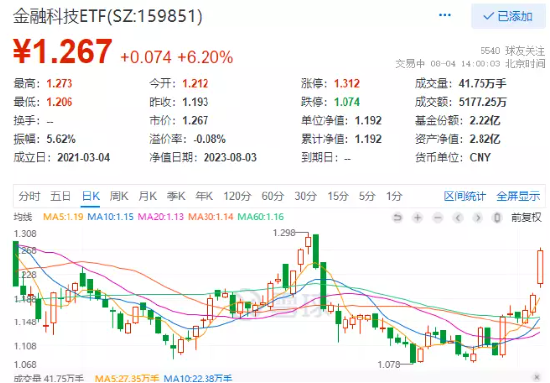Click the 振幅 value 5.62%
The image size is (550, 383).
coord(61,139)
